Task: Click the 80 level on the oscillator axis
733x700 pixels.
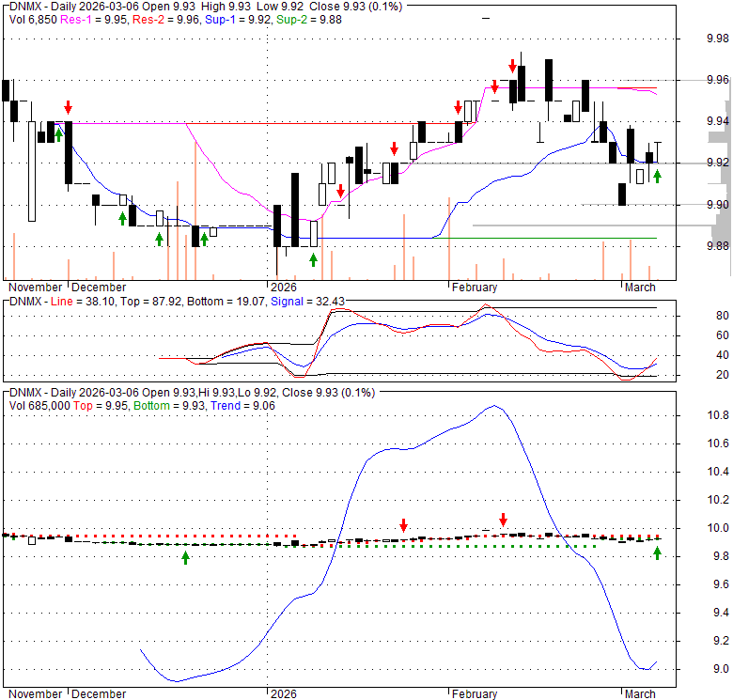Action: point(723,316)
